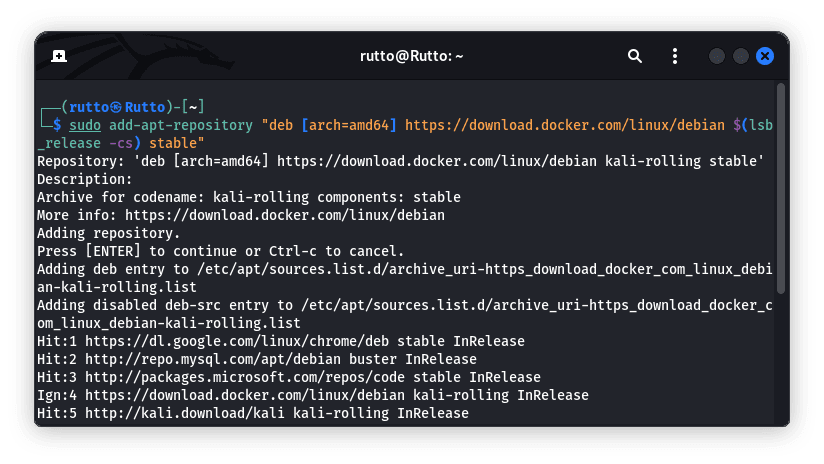Click 'add-apt-repository' in command line
This screenshot has width=824, height=464.
[x=181, y=125]
